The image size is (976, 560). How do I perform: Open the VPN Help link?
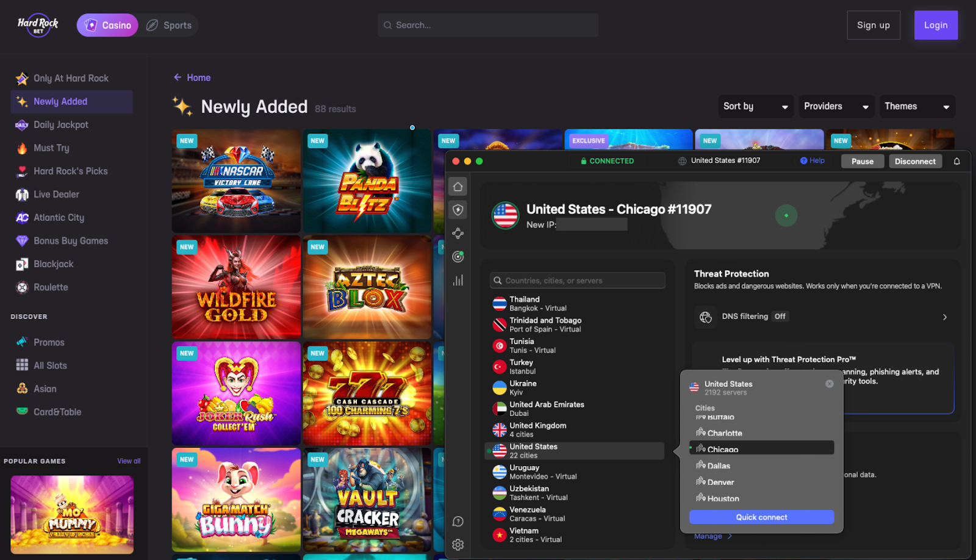(x=813, y=160)
